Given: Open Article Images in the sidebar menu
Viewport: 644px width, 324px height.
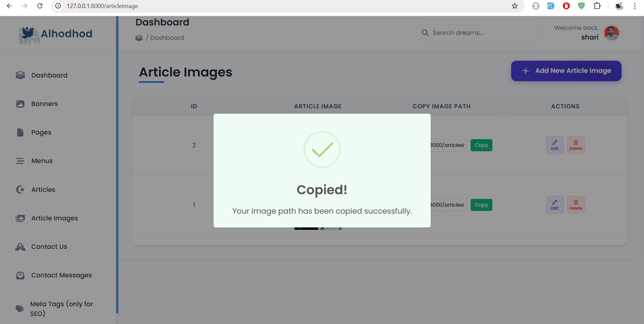Looking at the screenshot, I should pos(54,218).
